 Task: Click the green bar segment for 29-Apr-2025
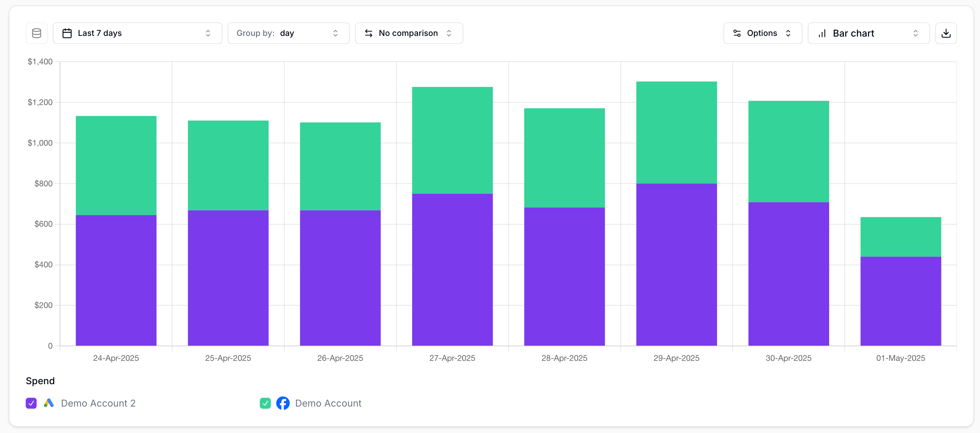coord(676,132)
